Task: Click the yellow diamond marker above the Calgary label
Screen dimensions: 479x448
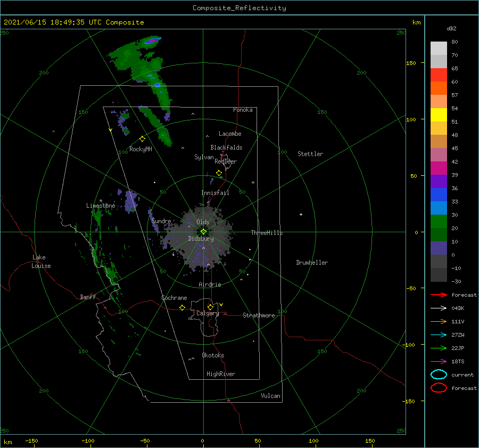Action: click(210, 307)
